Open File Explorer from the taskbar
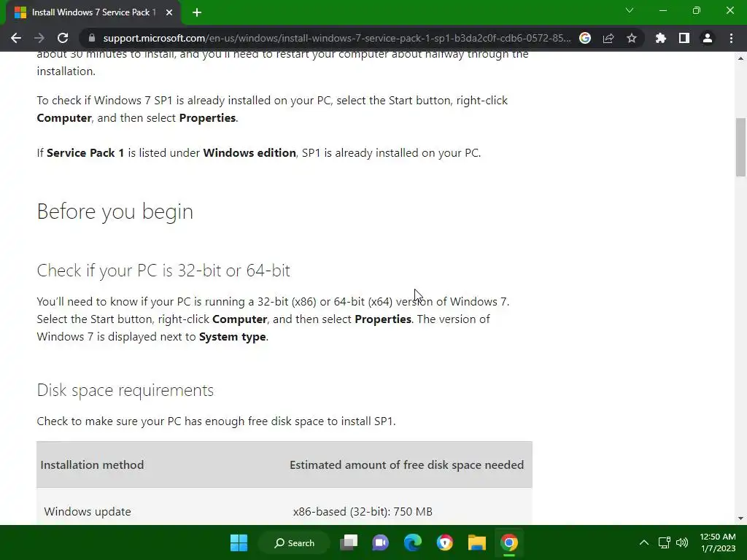Screen dimensions: 747x560 [x=477, y=542]
